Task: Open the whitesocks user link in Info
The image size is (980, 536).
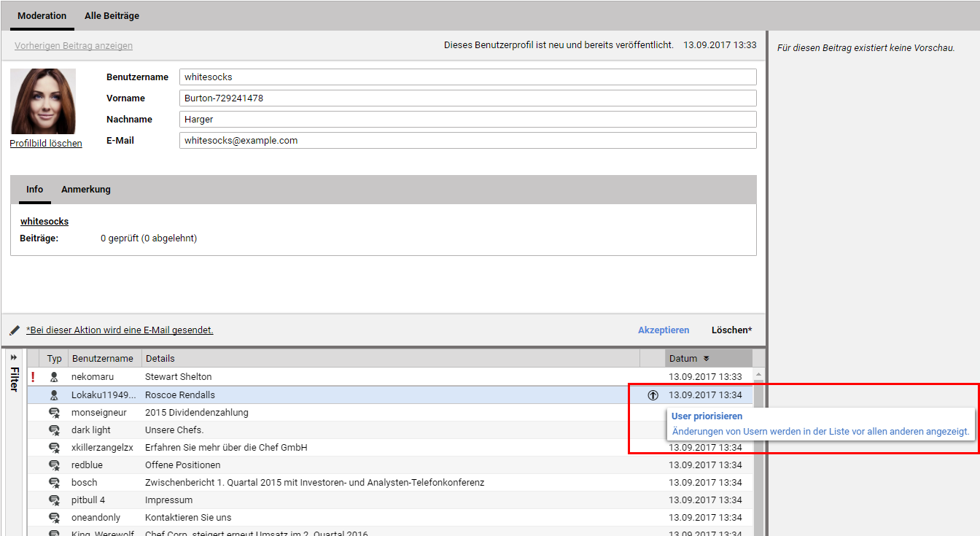Action: tap(44, 222)
